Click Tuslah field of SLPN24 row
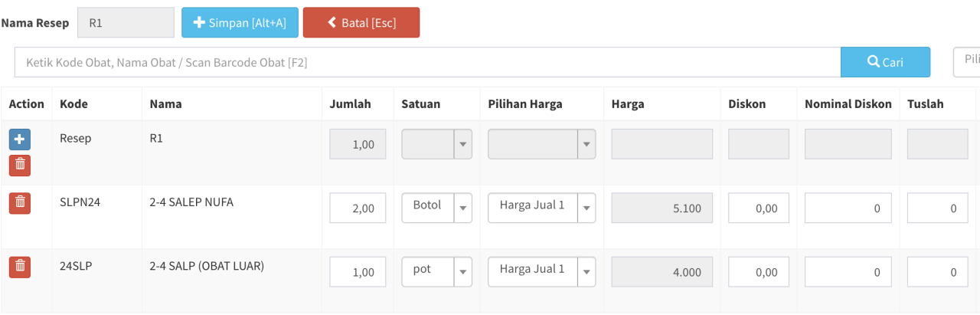Screen dimensions: 980x315 (x=938, y=208)
